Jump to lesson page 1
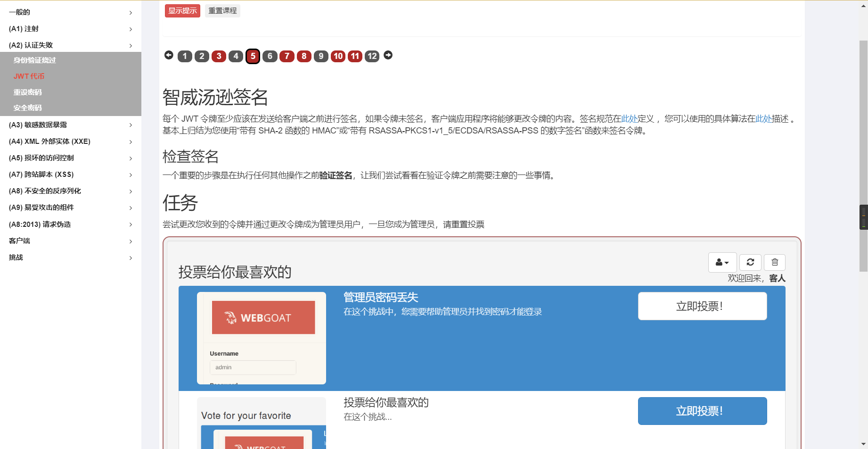This screenshot has width=868, height=449. click(x=185, y=56)
